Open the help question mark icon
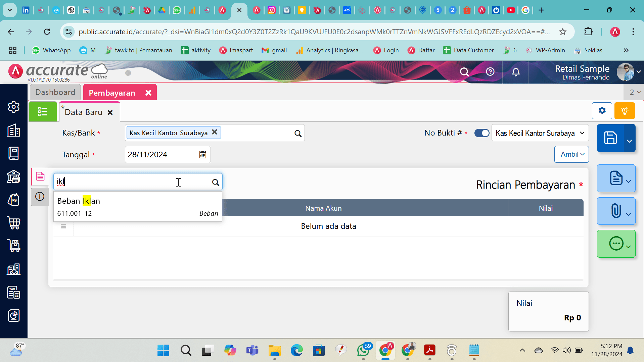The width and height of the screenshot is (644, 362). coord(490,72)
